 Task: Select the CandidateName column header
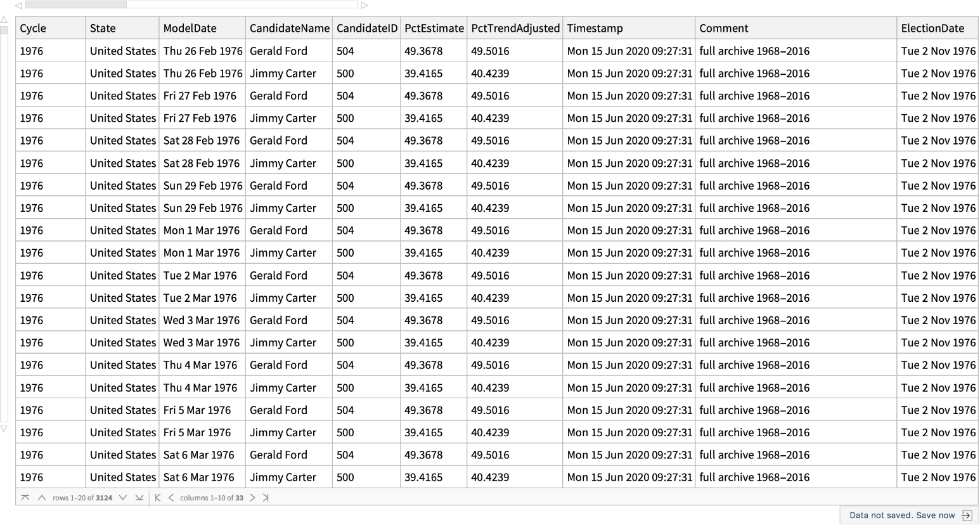tap(289, 28)
